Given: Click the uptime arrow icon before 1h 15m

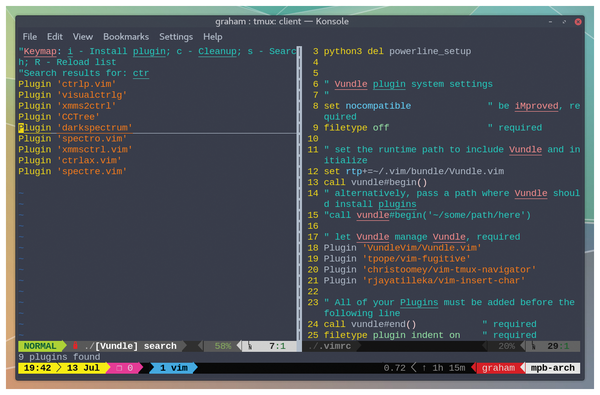Looking at the screenshot, I should tap(424, 368).
